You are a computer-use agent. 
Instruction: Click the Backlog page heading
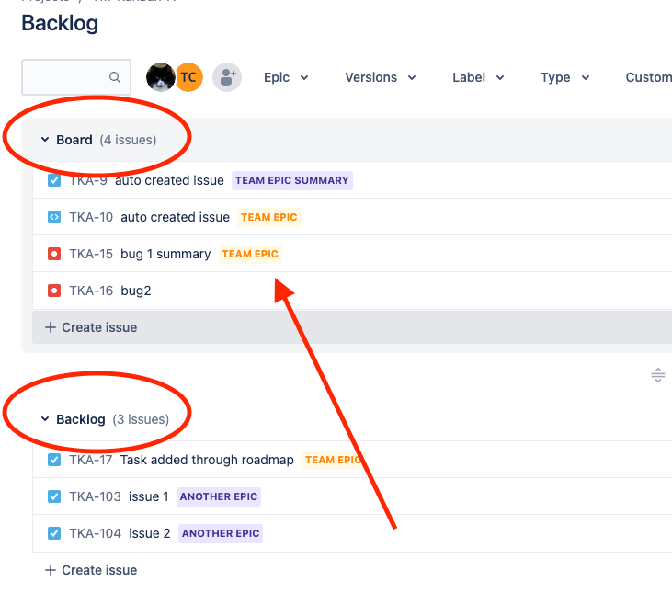tap(60, 24)
